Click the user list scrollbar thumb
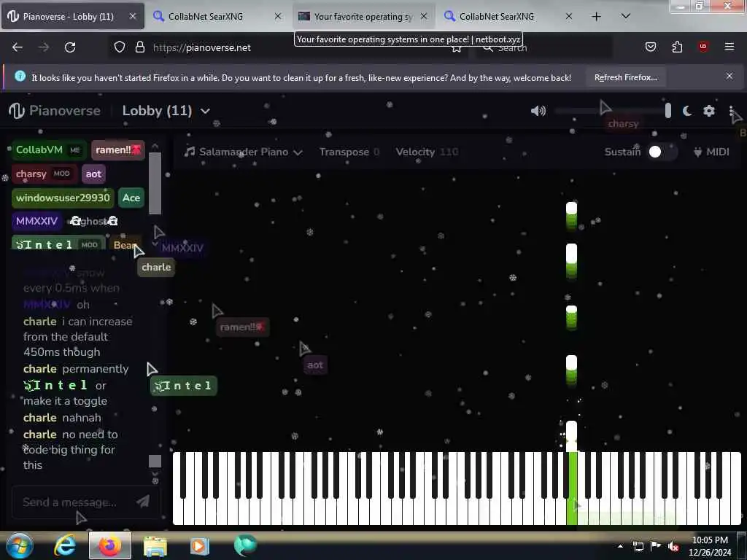The height and width of the screenshot is (560, 747). coord(155,183)
